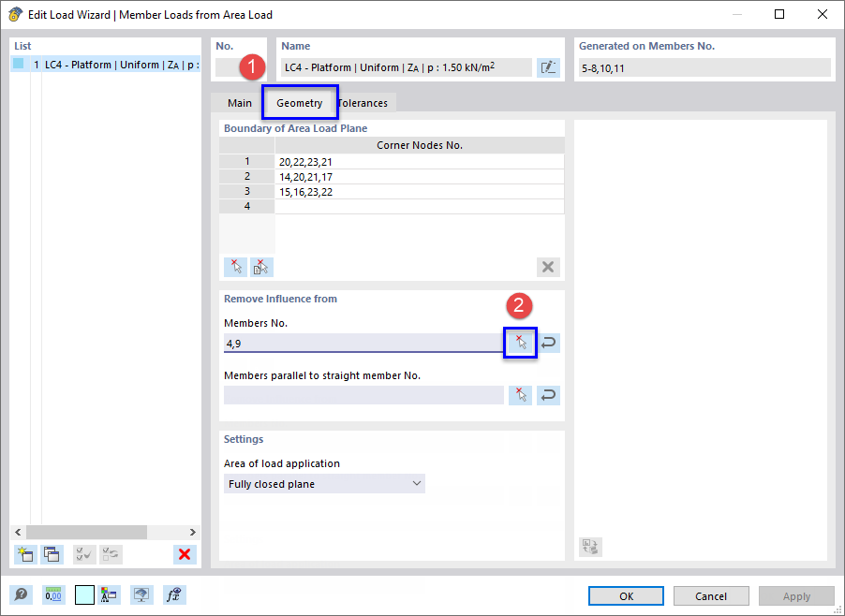The image size is (845, 616).
Task: Click the horizontal scrollbar thumb in List
Action: click(87, 532)
